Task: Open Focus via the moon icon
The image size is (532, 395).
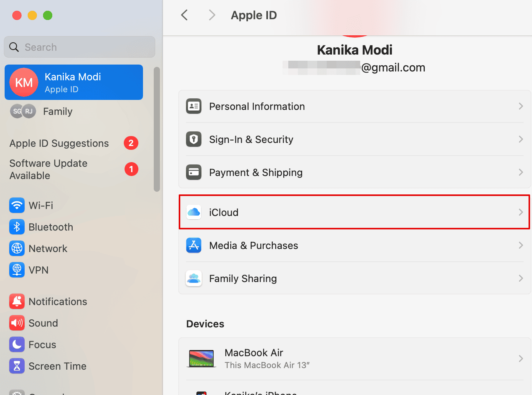Action: (x=17, y=345)
